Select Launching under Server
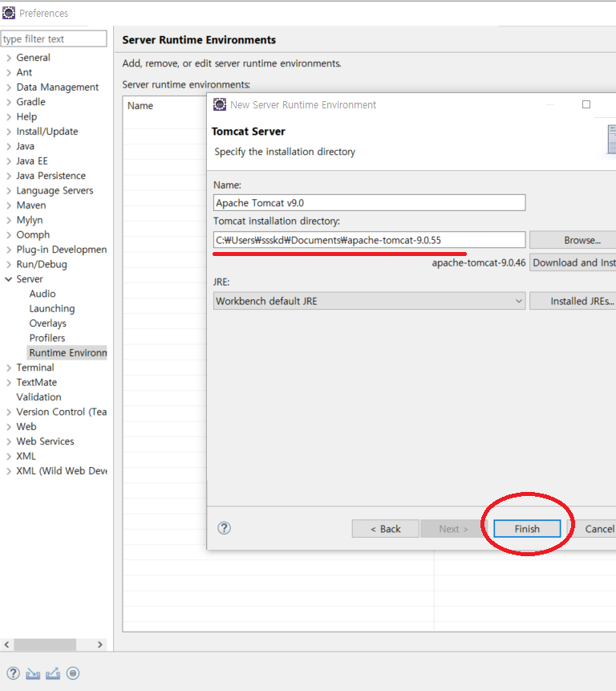 coord(52,308)
